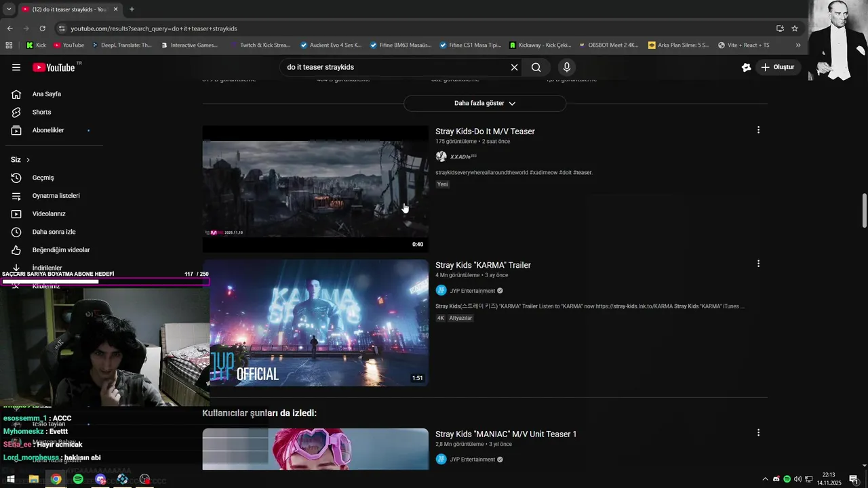Click the Chrome taskbar icon
Image resolution: width=868 pixels, height=488 pixels.
tap(56, 479)
